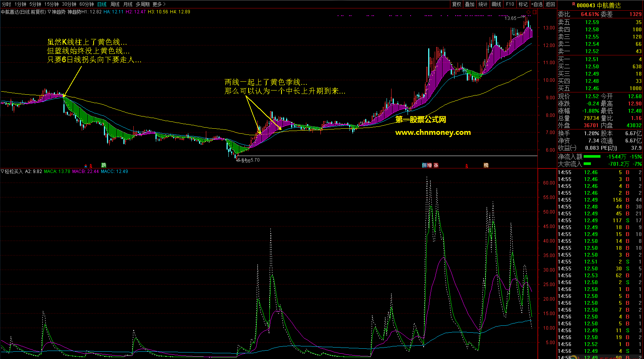This screenshot has height=359, width=644.
Task: Click the 总量 79734 value
Action: click(x=591, y=118)
